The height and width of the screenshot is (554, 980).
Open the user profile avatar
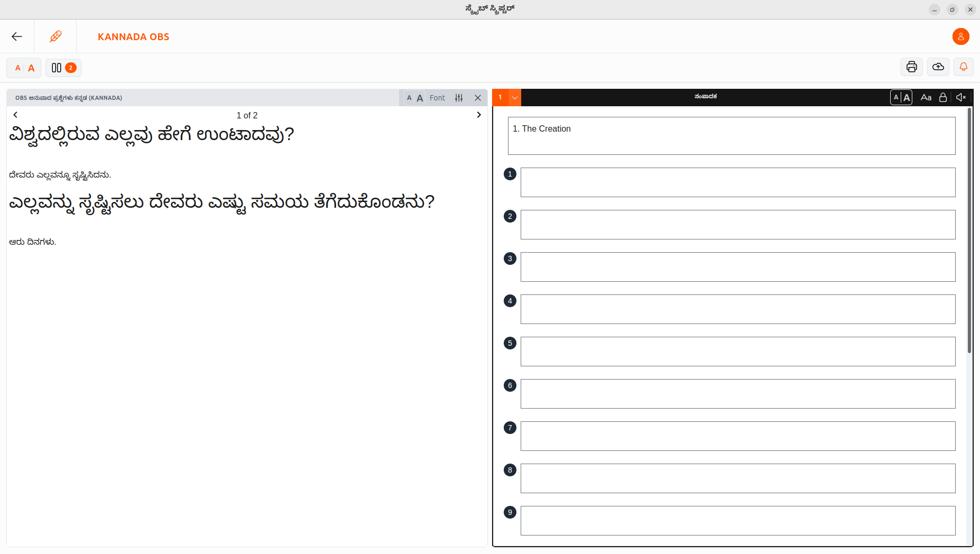[x=960, y=36]
